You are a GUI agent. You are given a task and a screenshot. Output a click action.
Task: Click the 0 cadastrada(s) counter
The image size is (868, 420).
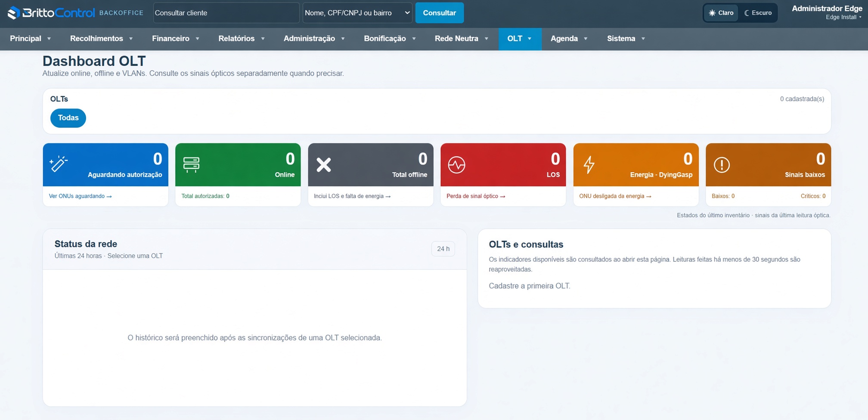[802, 99]
